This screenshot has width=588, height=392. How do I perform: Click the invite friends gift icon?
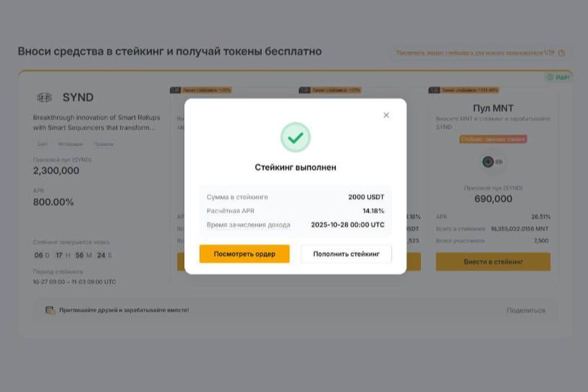pyautogui.click(x=50, y=310)
